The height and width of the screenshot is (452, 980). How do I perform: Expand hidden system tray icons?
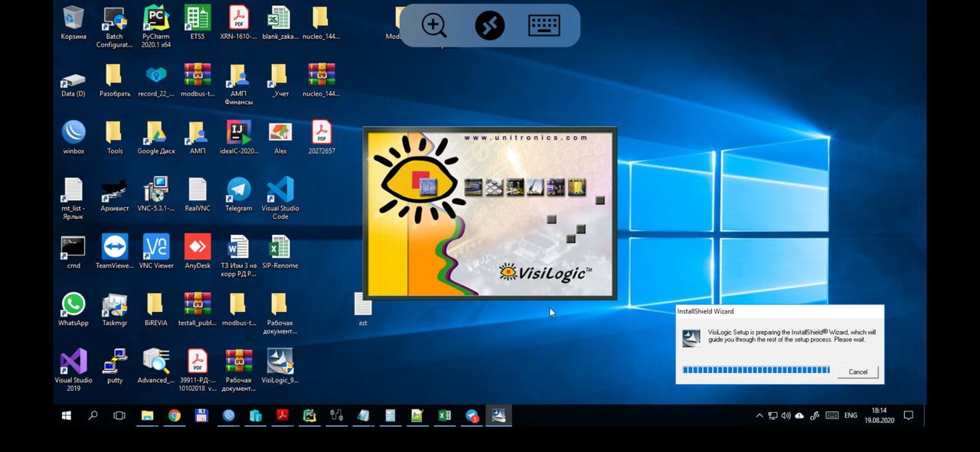[x=759, y=416]
